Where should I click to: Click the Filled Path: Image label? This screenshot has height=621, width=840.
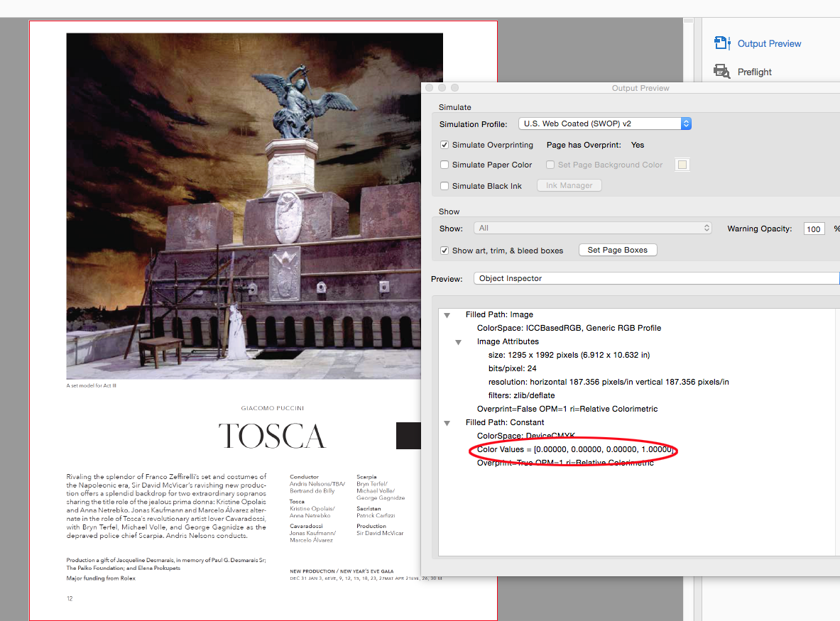(499, 315)
